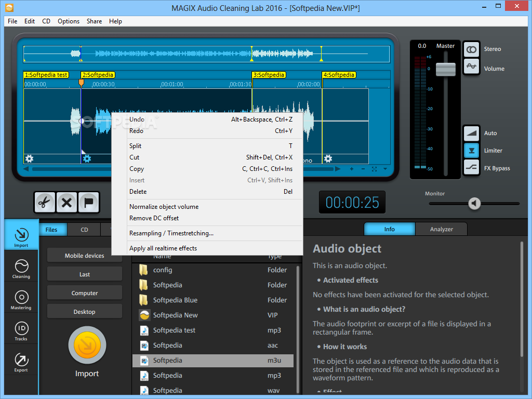The width and height of the screenshot is (532, 399).
Task: Click the Softpedia test mp3 file icon
Action: pos(144,330)
